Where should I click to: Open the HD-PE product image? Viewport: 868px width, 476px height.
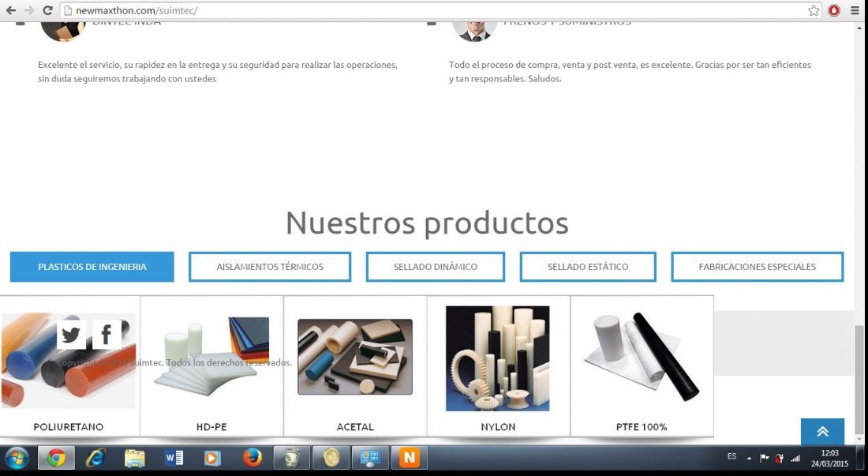pos(211,357)
